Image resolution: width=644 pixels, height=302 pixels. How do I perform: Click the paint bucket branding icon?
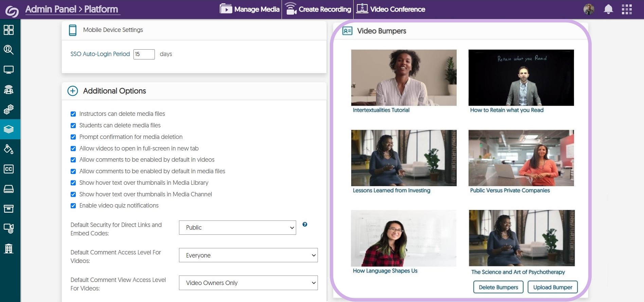pos(8,149)
